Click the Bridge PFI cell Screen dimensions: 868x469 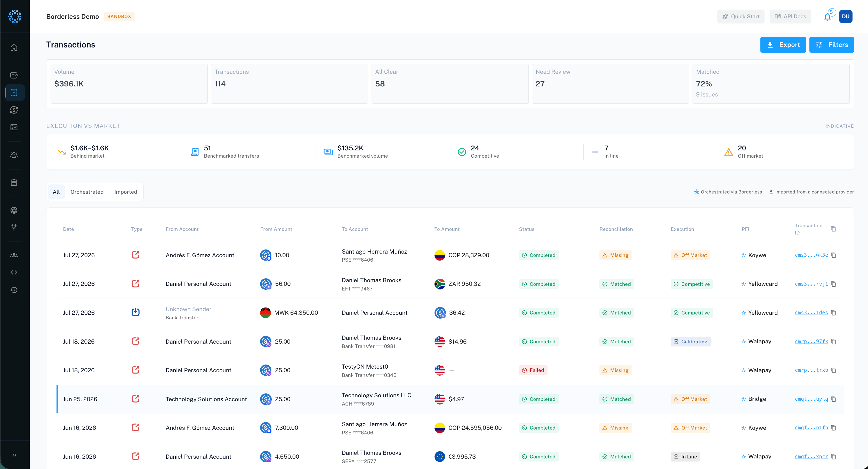pyautogui.click(x=753, y=399)
